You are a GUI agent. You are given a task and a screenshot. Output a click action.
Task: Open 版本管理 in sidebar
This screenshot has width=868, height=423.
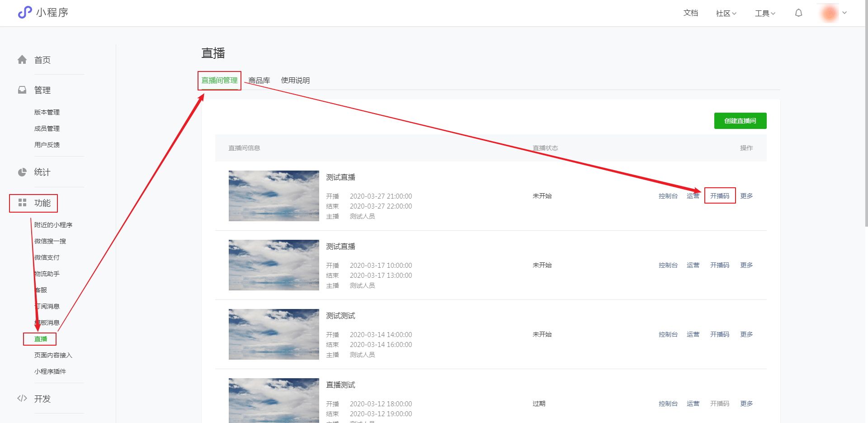tap(47, 112)
